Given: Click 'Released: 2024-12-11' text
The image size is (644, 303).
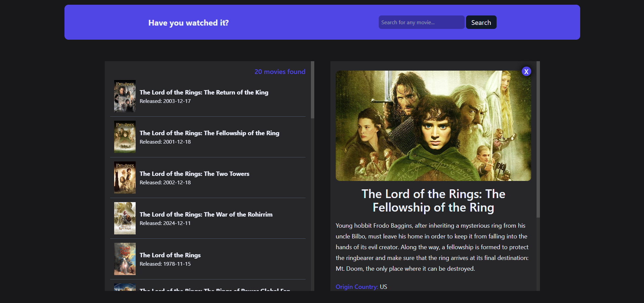Looking at the screenshot, I should pos(165,223).
